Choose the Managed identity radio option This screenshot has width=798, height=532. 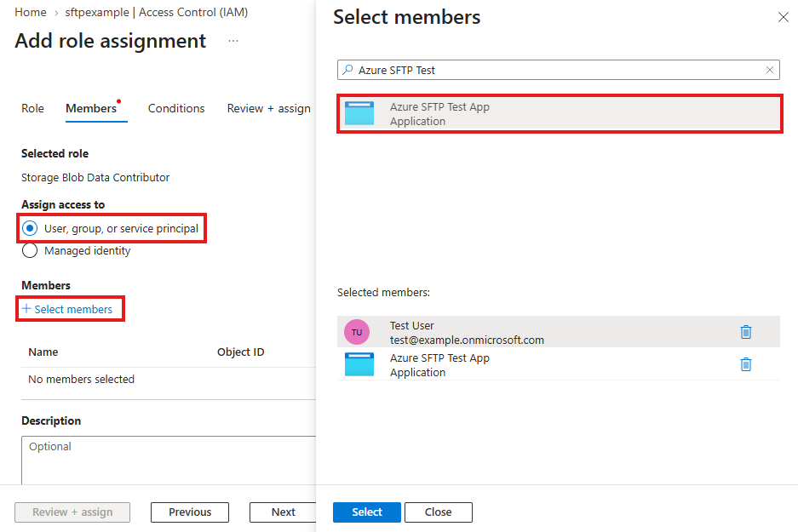pos(77,251)
